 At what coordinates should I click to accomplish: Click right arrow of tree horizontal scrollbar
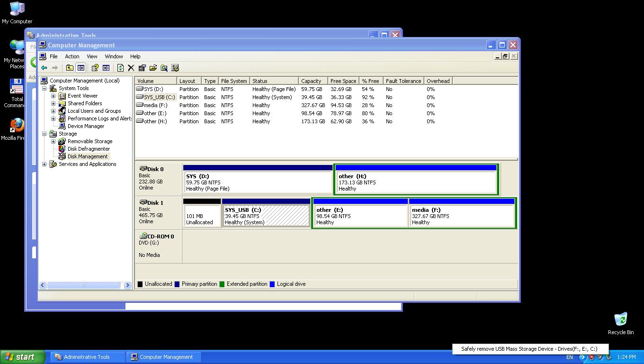tap(127, 285)
